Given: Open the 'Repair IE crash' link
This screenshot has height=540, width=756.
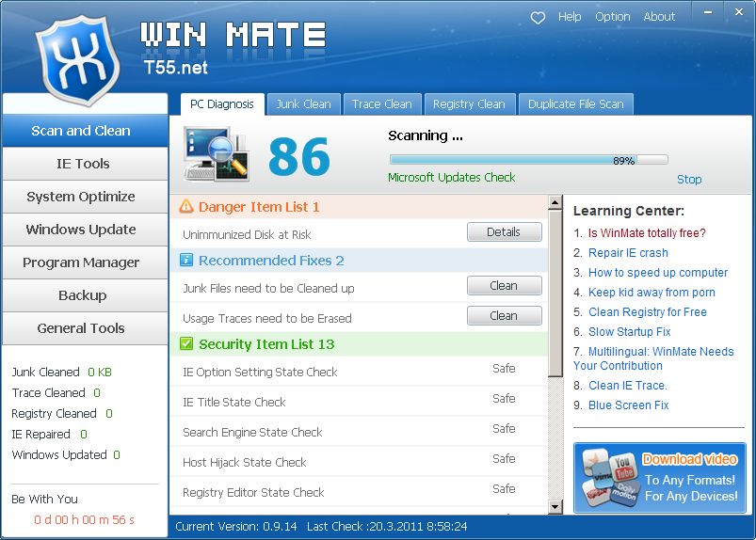Looking at the screenshot, I should (628, 253).
